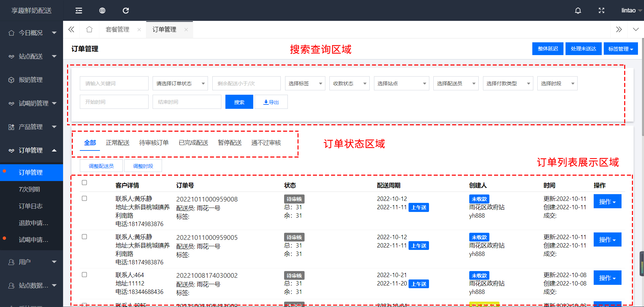Close the 套餐管理 tab

[139, 30]
